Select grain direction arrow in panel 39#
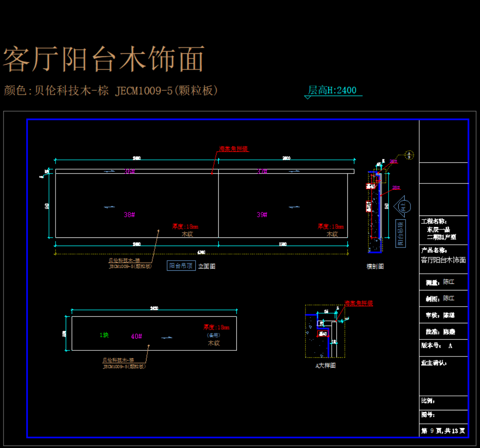The image size is (480, 448). tap(294, 206)
